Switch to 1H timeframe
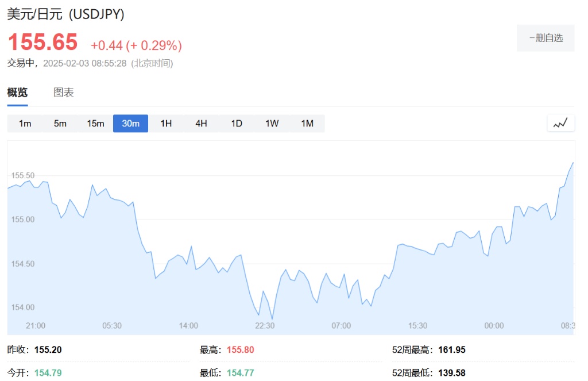Screen dimensions: 588x381 pyautogui.click(x=166, y=124)
